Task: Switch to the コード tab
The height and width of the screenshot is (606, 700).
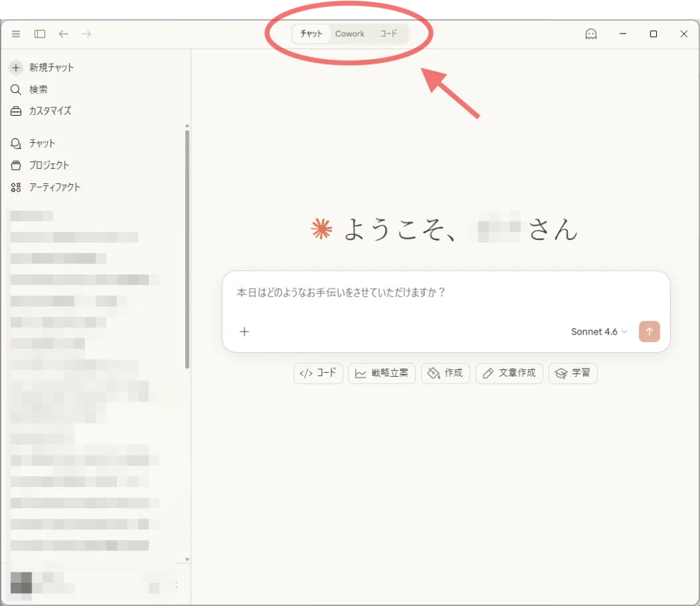Action: (x=389, y=33)
